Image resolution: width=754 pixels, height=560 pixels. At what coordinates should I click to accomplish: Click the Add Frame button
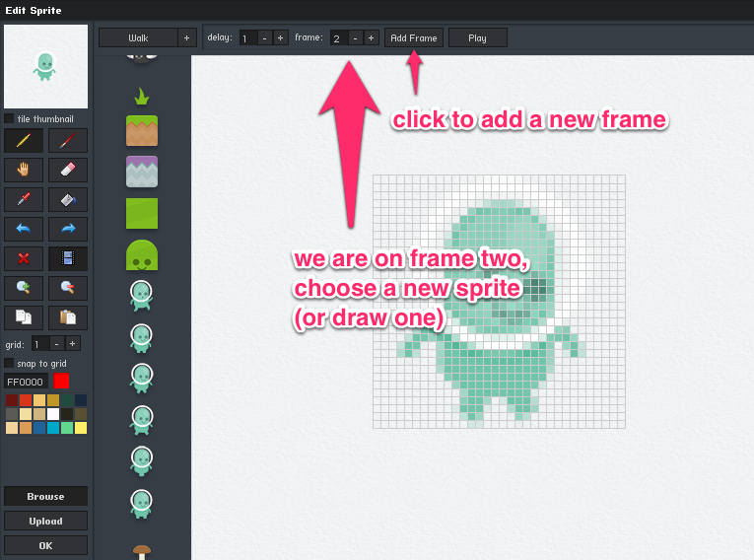pyautogui.click(x=414, y=37)
